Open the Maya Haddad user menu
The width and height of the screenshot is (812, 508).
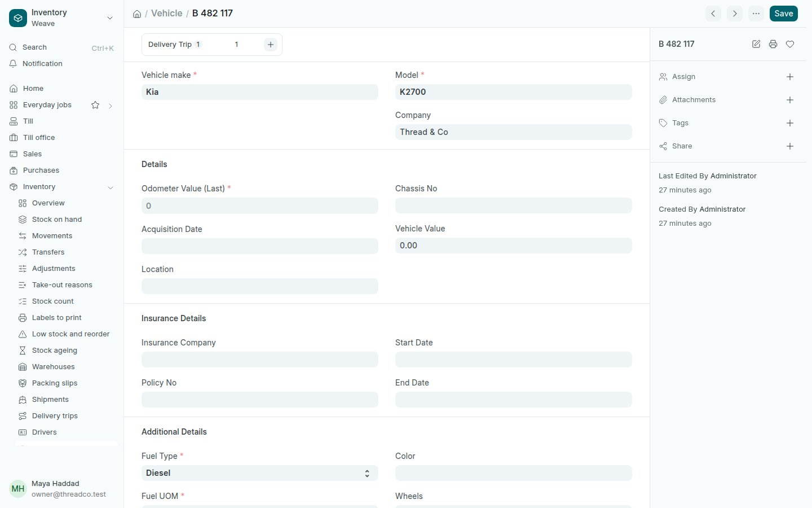pyautogui.click(x=61, y=489)
